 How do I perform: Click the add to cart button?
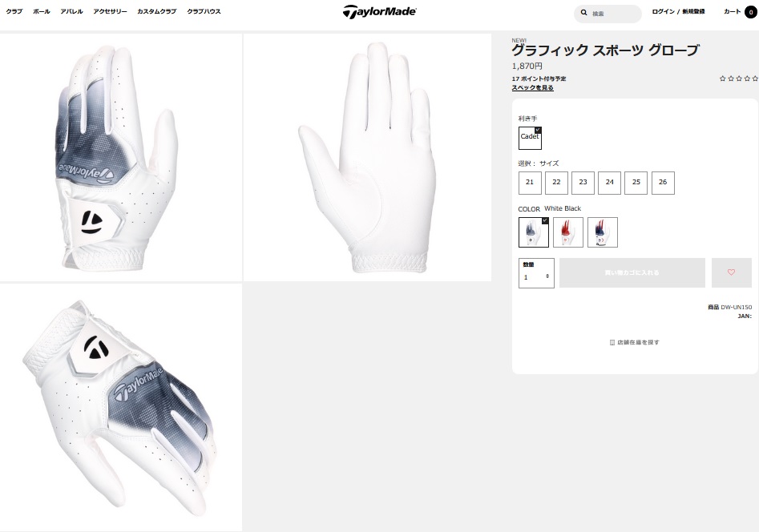point(632,272)
